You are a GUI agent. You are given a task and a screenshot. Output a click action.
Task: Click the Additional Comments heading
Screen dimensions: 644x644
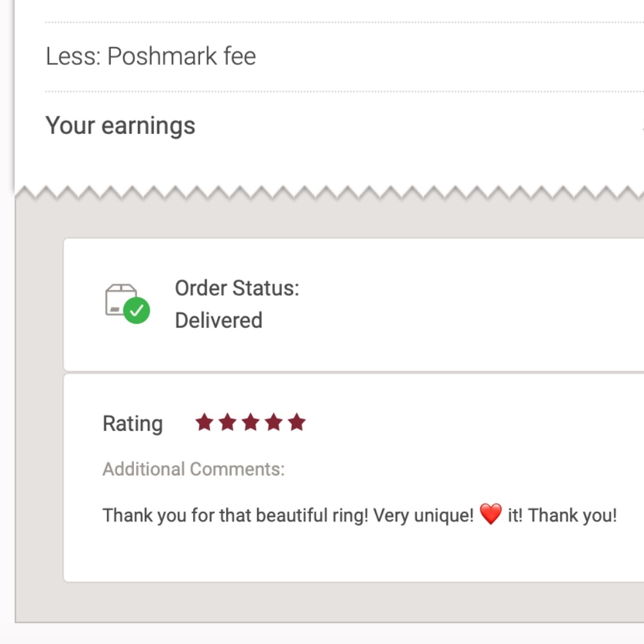[x=193, y=469]
